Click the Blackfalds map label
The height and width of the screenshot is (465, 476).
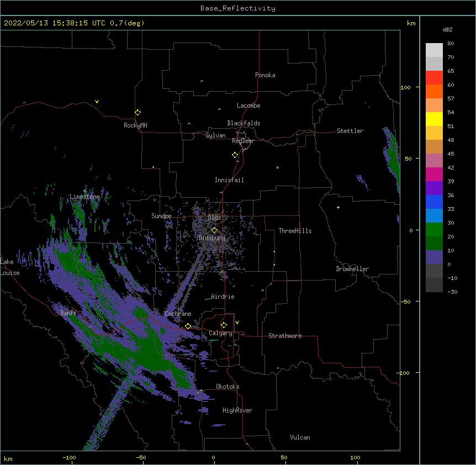[244, 123]
